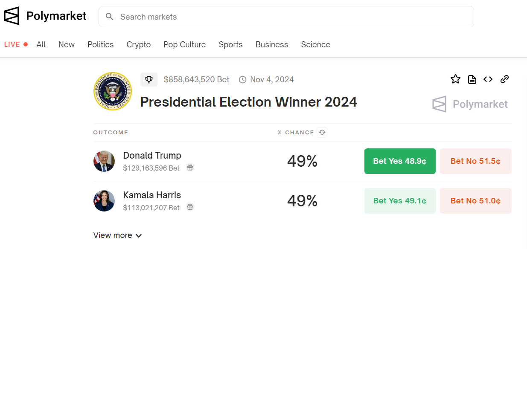Toggle the % chance refresh icon
Image resolution: width=527 pixels, height=420 pixels.
(322, 132)
